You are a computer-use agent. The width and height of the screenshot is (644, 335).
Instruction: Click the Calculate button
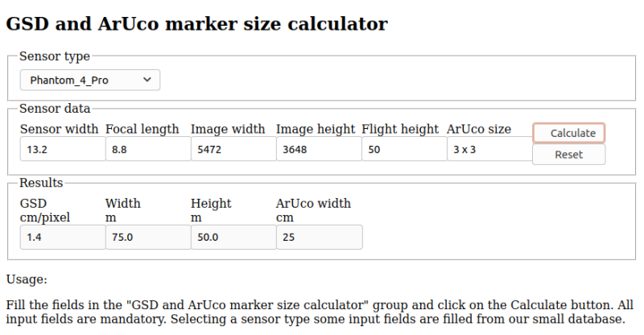click(x=569, y=133)
